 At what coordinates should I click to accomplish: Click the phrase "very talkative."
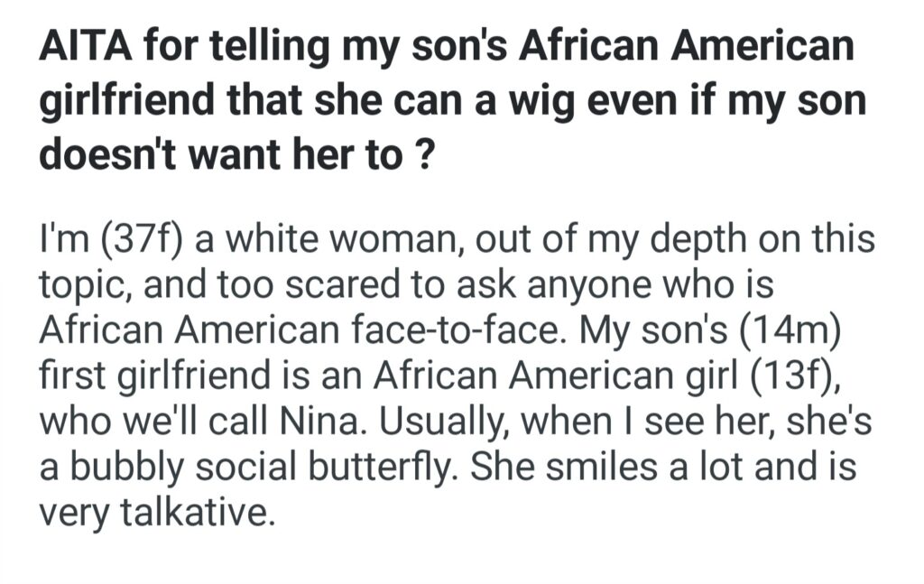(x=154, y=513)
